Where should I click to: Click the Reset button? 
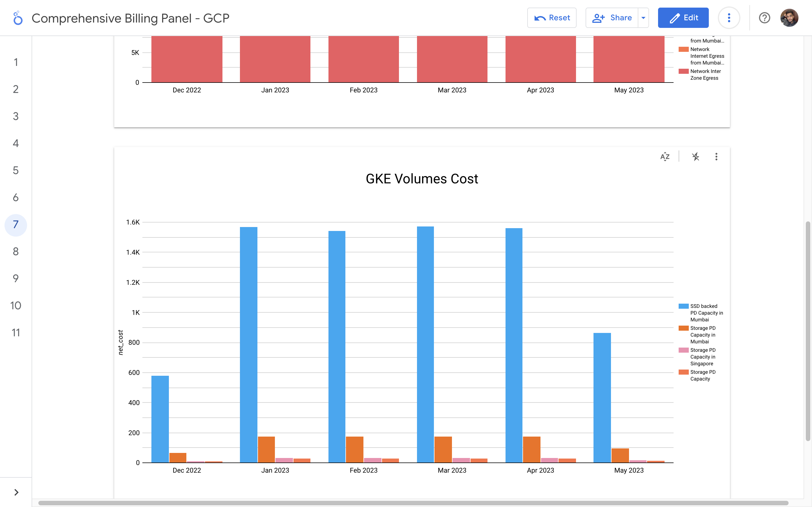(x=551, y=18)
